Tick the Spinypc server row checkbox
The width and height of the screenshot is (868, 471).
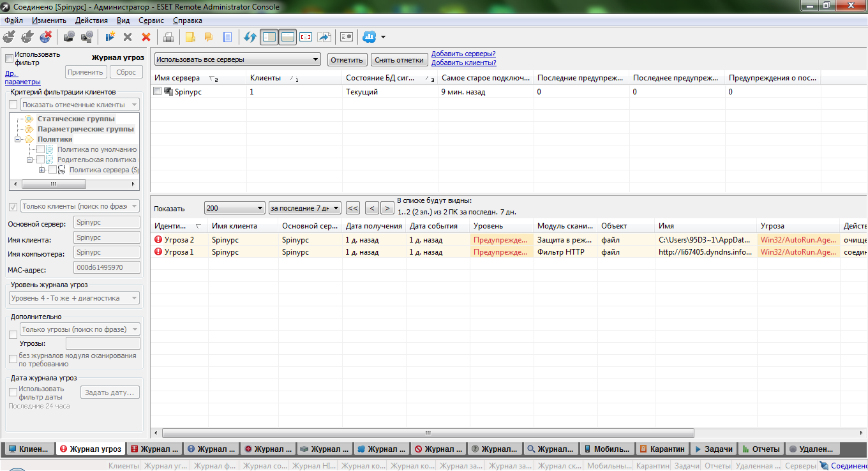coord(158,92)
